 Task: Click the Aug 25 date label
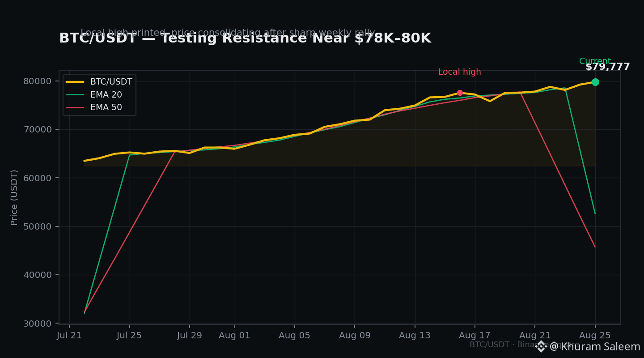point(595,336)
